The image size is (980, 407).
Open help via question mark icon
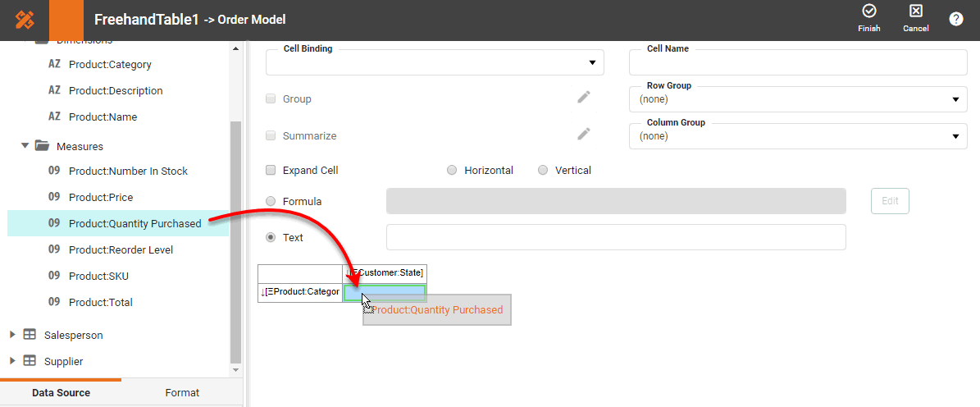click(956, 19)
